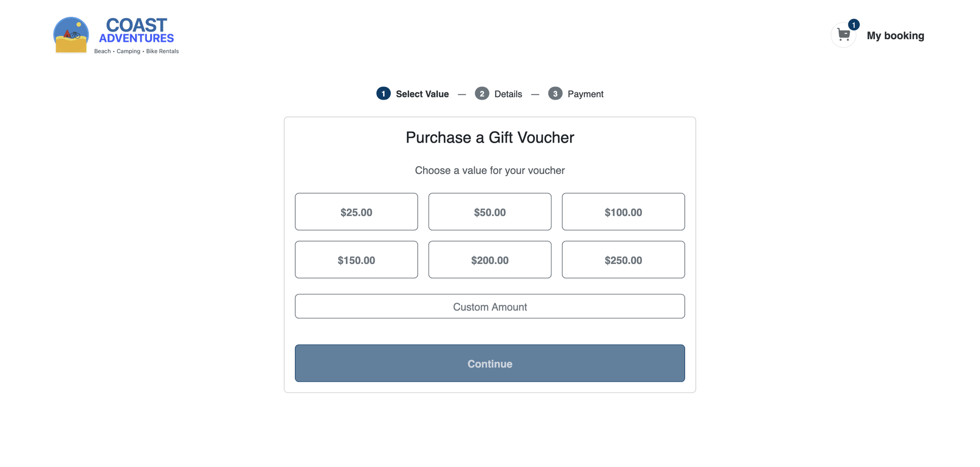Click the cart item count badge

click(853, 24)
